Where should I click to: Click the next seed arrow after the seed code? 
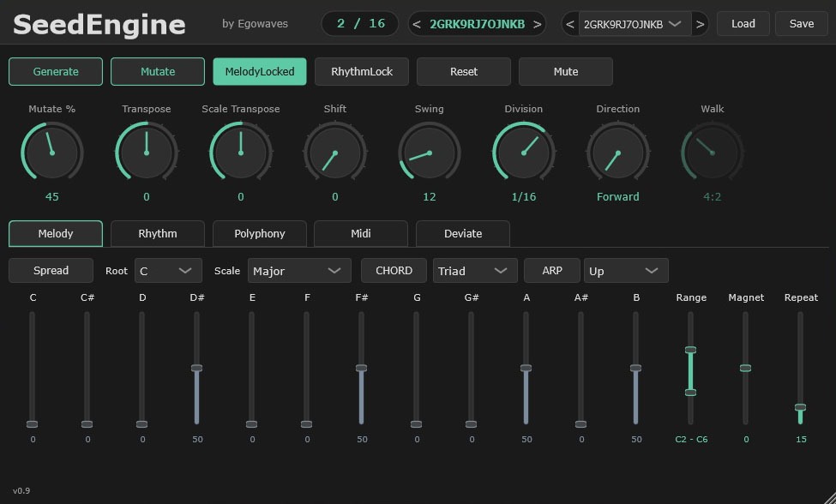click(x=538, y=25)
